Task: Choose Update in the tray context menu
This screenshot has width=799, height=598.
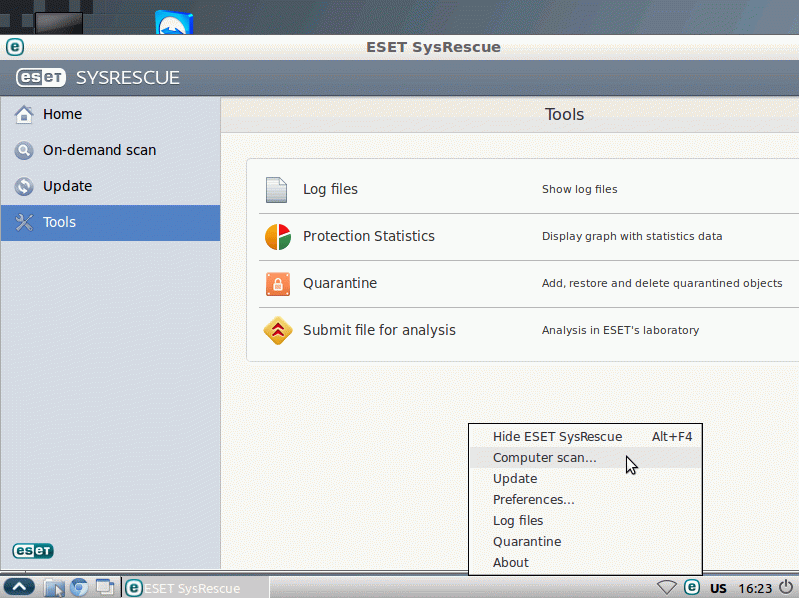Action: pos(585,479)
